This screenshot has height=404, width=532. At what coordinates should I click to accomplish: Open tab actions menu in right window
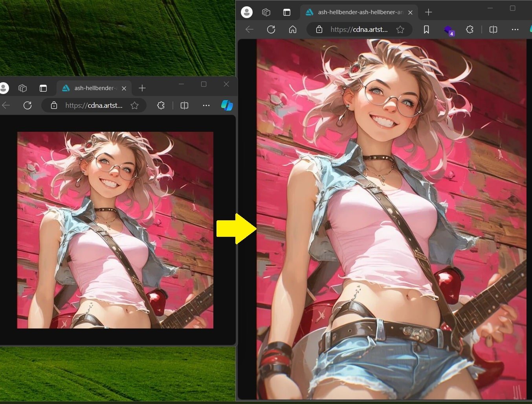pyautogui.click(x=287, y=12)
